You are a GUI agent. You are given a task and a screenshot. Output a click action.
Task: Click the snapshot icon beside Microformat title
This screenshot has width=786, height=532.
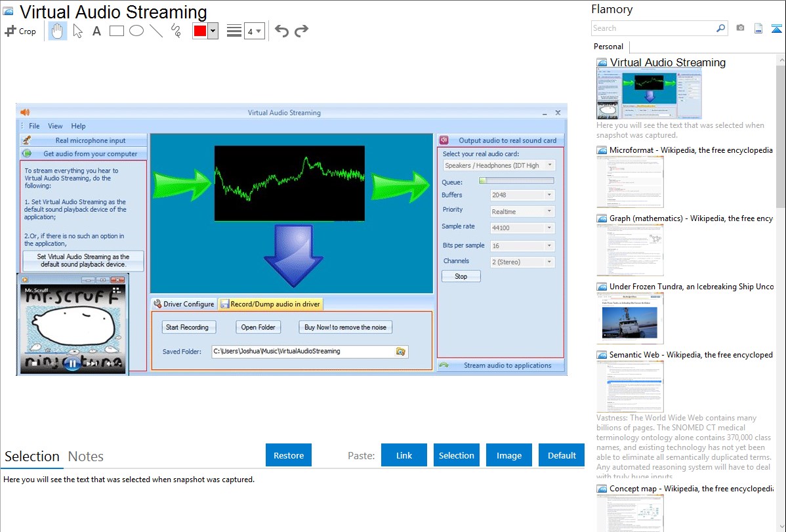[602, 150]
